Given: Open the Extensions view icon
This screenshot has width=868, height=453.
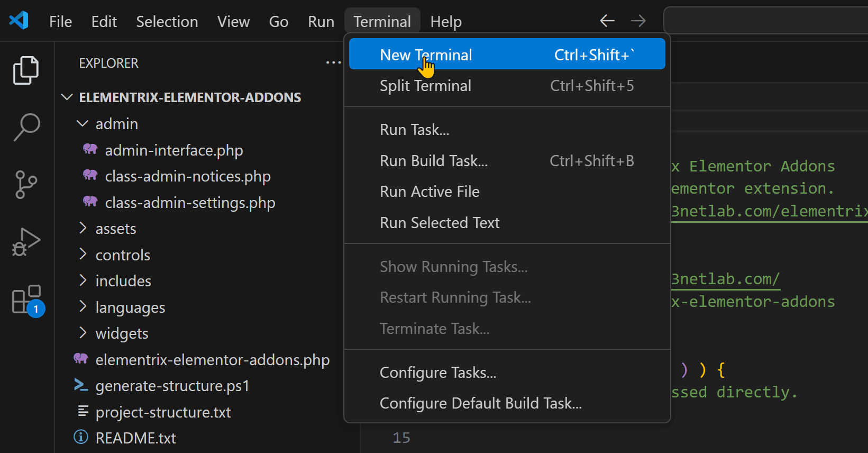Looking at the screenshot, I should [x=28, y=300].
